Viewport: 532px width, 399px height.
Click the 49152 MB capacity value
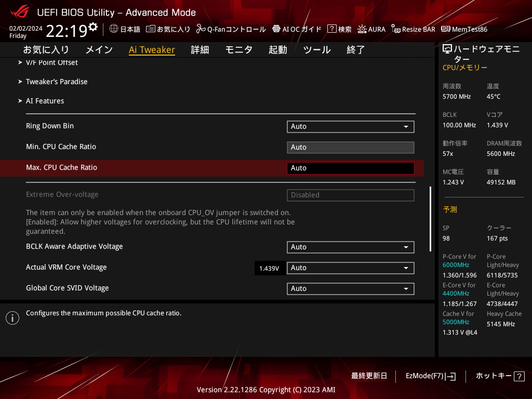tap(501, 182)
